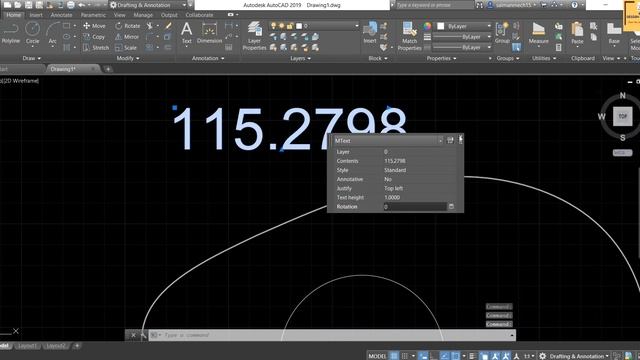This screenshot has height=360, width=640.
Task: Click the Quick Calculator button beside Rotation
Action: 451,207
